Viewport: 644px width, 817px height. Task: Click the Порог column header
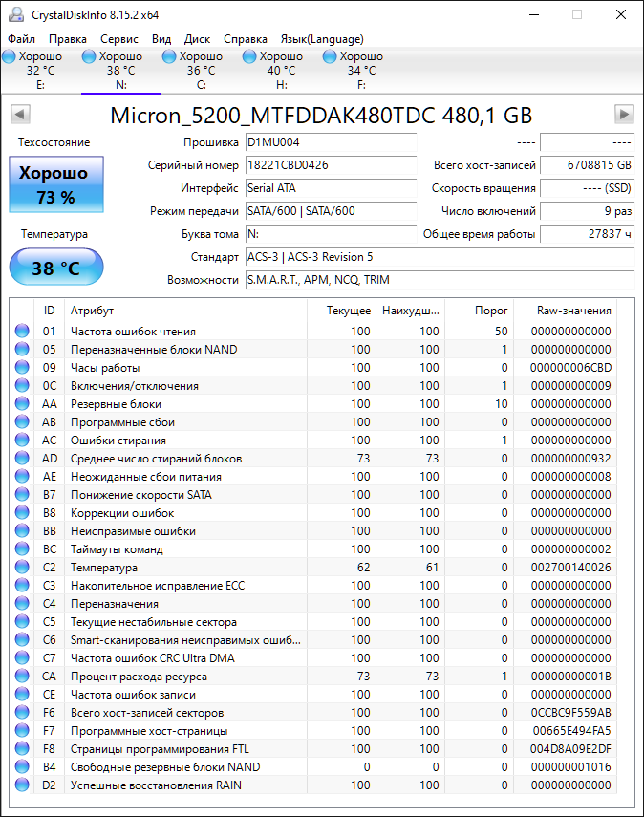click(480, 311)
